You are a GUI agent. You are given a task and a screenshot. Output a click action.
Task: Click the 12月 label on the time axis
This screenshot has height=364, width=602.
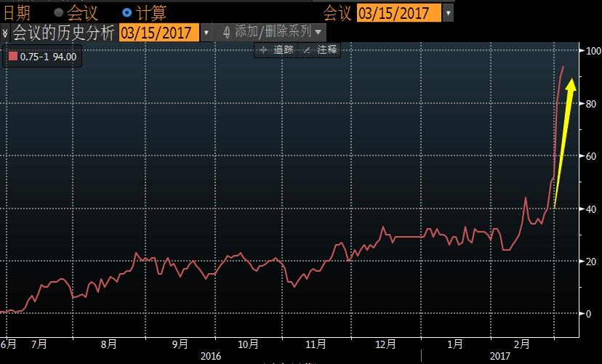point(386,344)
